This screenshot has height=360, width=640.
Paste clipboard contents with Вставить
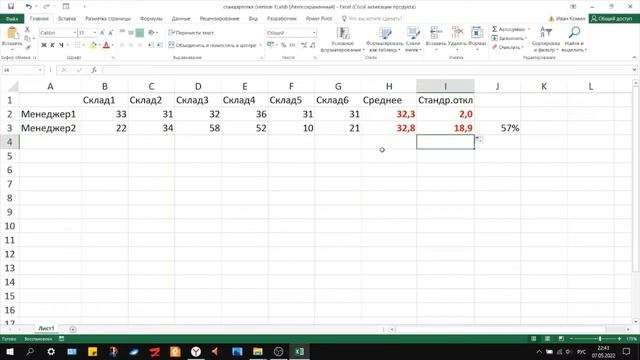click(12, 38)
